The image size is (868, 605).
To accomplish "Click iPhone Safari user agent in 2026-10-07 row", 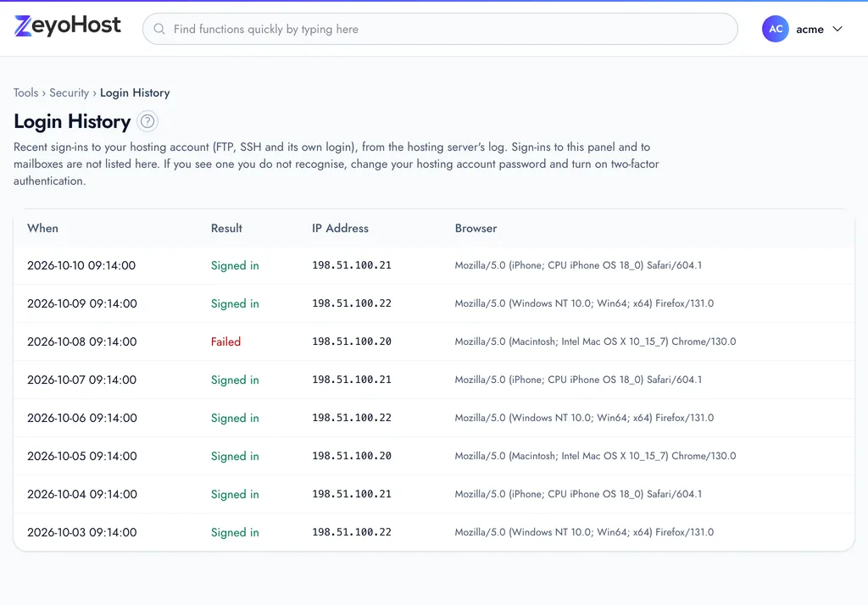I will [x=578, y=380].
